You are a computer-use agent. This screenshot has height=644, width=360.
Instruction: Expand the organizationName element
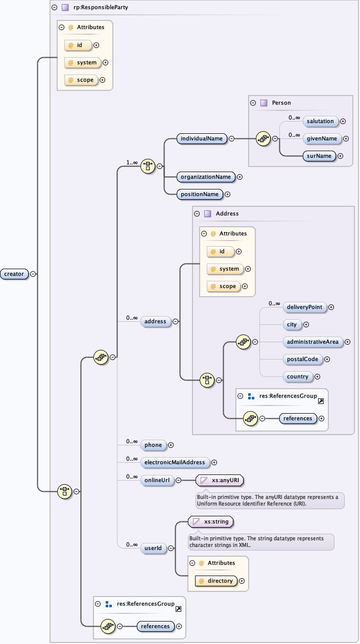coord(240,177)
